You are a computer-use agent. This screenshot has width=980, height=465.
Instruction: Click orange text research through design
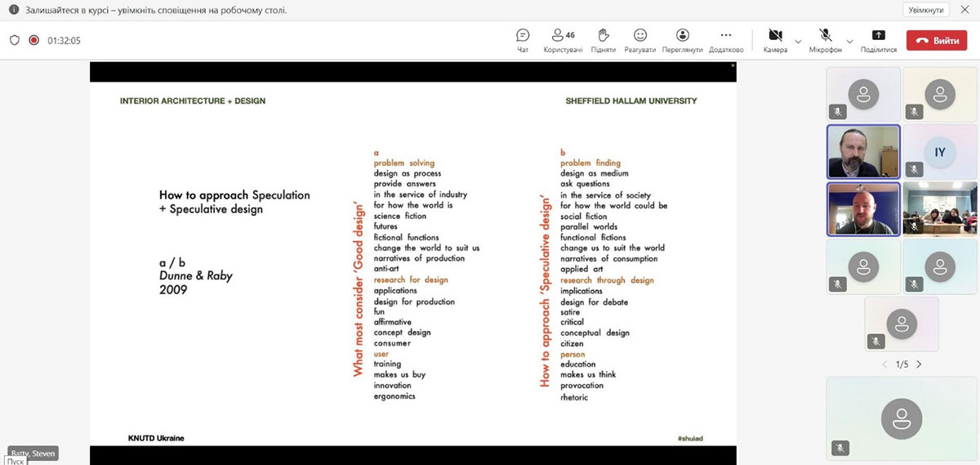(x=607, y=280)
